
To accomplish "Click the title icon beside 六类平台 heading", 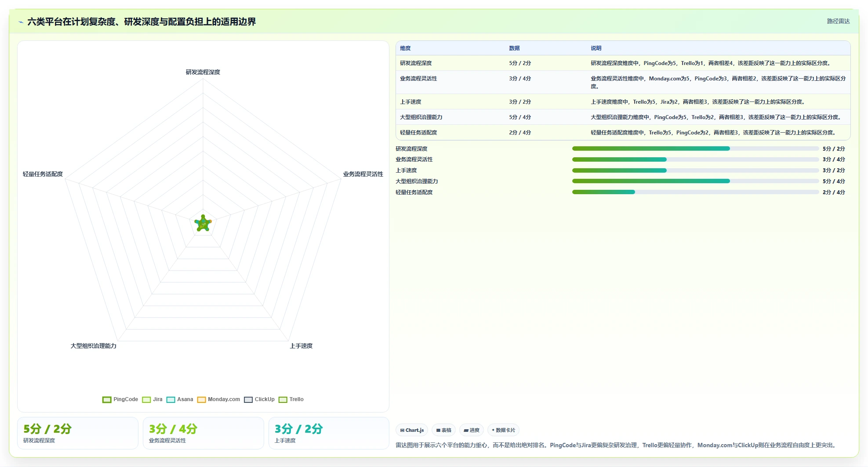I will 21,22.
